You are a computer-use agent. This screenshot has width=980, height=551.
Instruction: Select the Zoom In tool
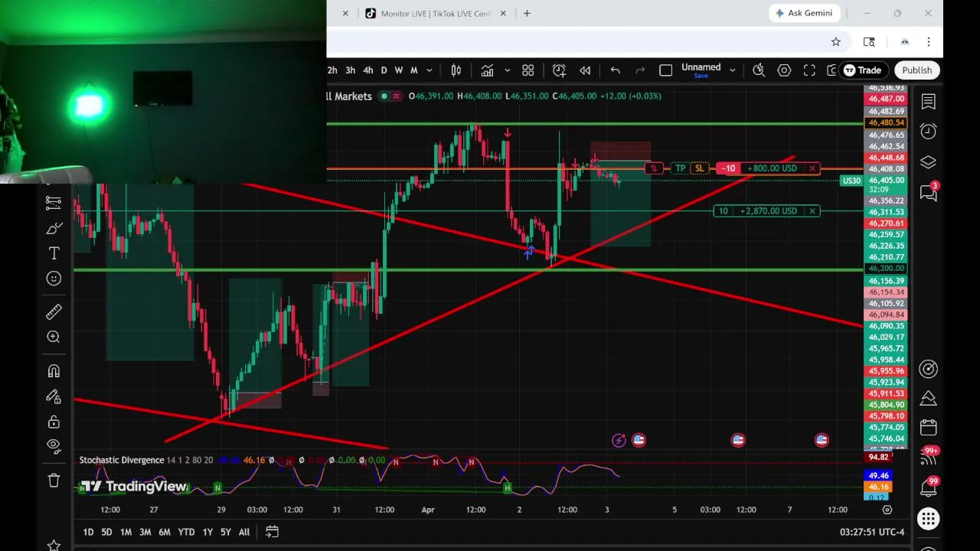coord(54,337)
